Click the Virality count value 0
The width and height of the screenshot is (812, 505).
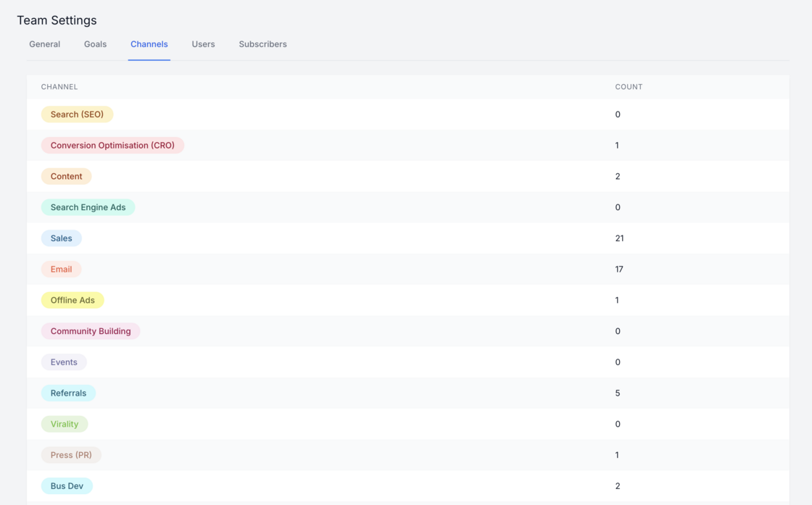click(617, 425)
